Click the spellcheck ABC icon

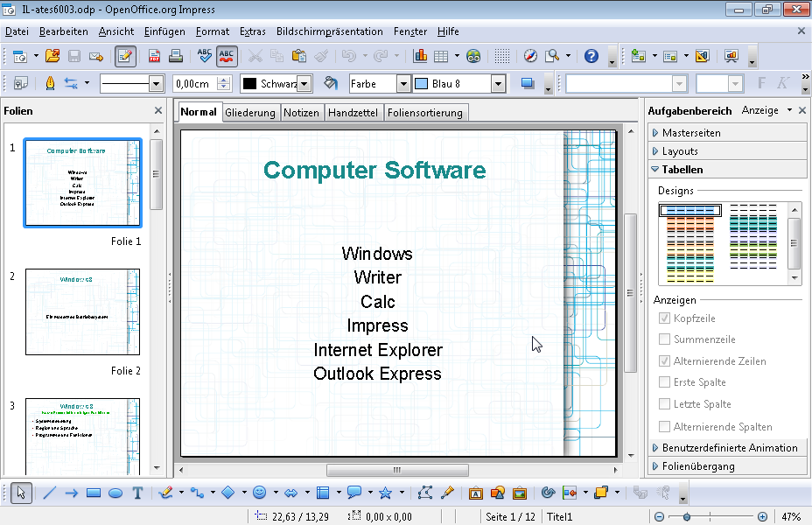pos(204,56)
